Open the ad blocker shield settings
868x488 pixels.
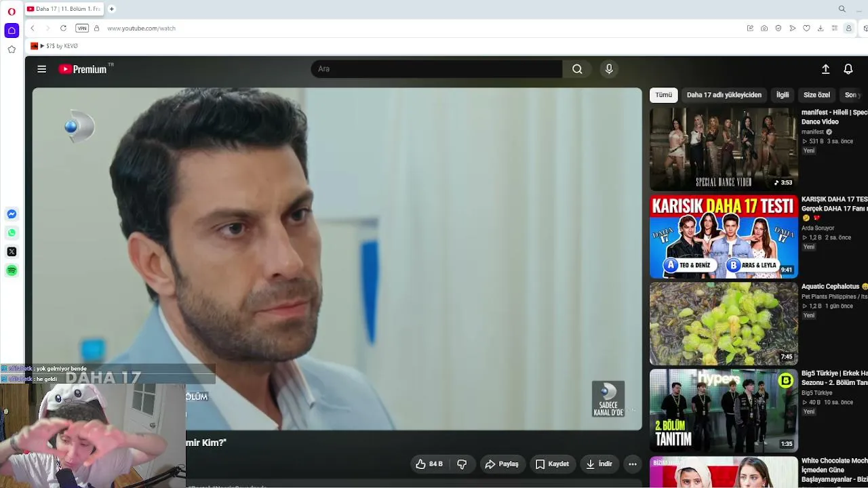pyautogui.click(x=778, y=28)
